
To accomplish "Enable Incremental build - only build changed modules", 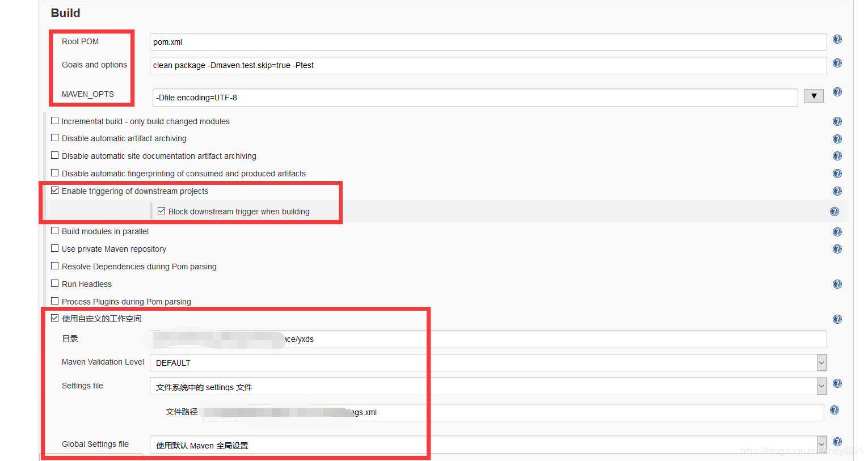I will [54, 121].
